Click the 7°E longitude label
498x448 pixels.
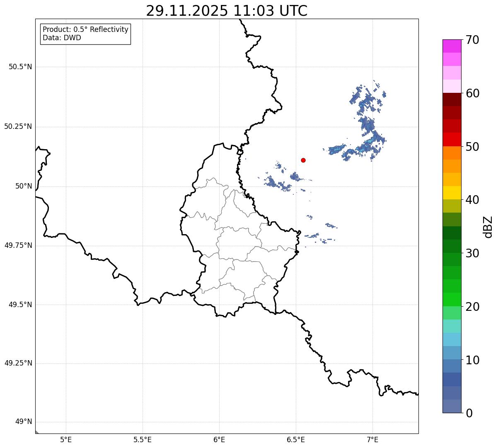tap(372, 440)
